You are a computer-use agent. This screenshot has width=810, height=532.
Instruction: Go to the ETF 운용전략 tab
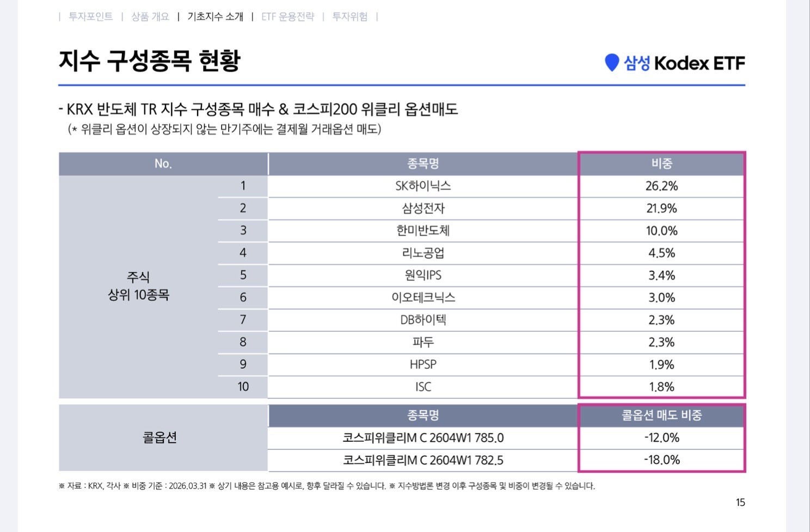(x=287, y=16)
